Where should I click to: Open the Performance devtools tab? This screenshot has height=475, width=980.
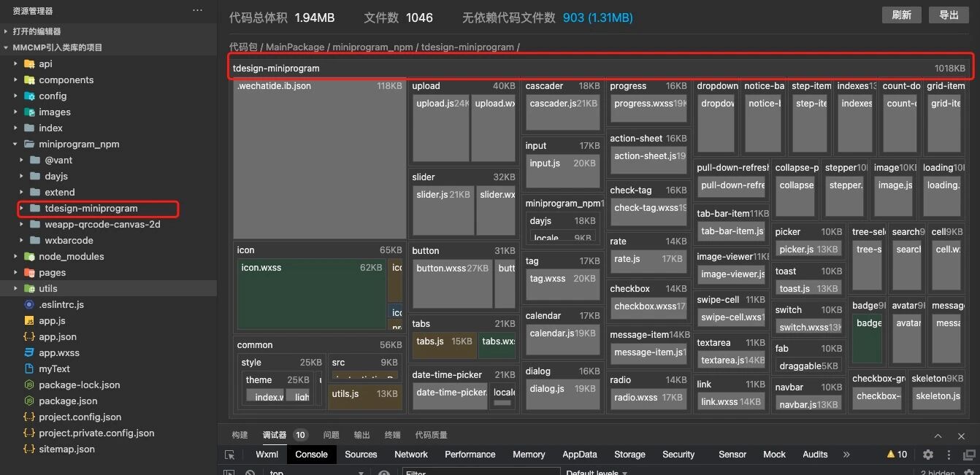(470, 454)
